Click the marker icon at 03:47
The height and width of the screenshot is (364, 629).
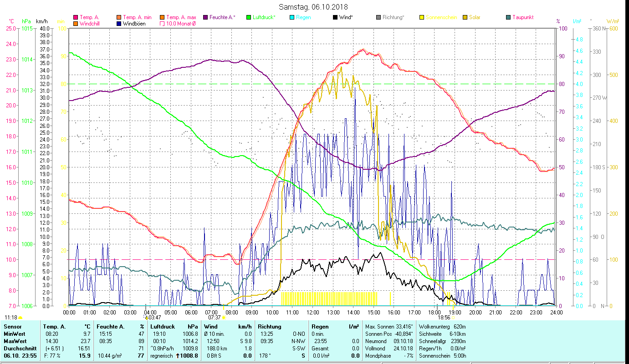[146, 317]
